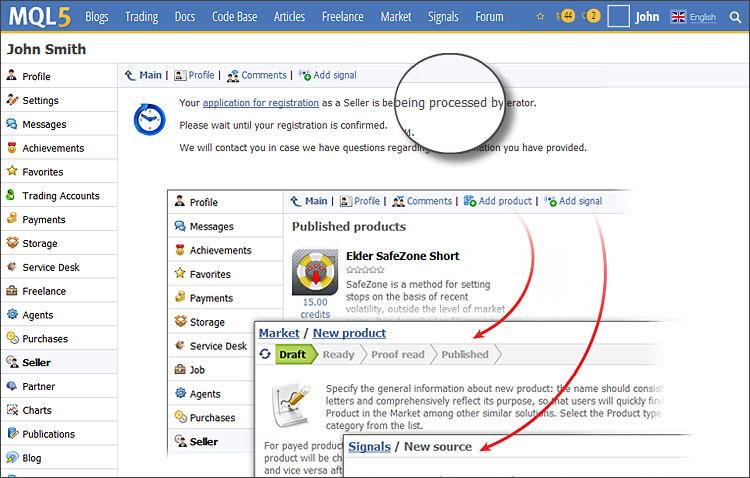The image size is (750, 478).
Task: Click the search magnifier icon in header
Action: click(x=735, y=17)
